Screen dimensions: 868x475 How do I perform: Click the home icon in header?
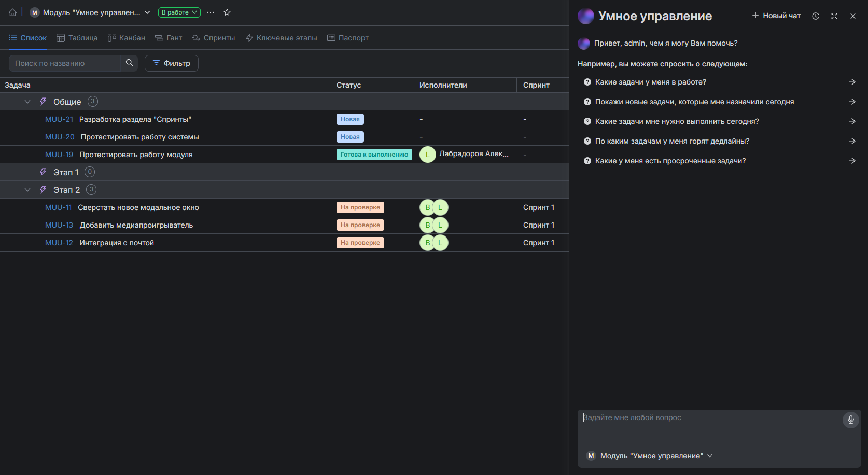(x=12, y=12)
